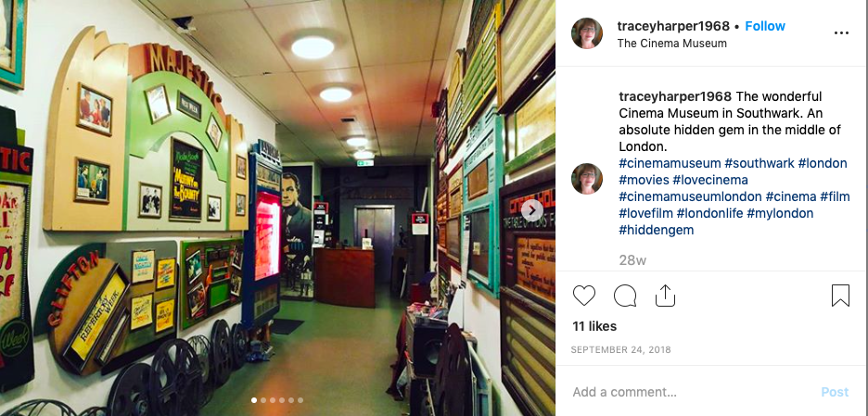The image size is (868, 416).
Task: Like the post with heart icon
Action: pos(583,296)
